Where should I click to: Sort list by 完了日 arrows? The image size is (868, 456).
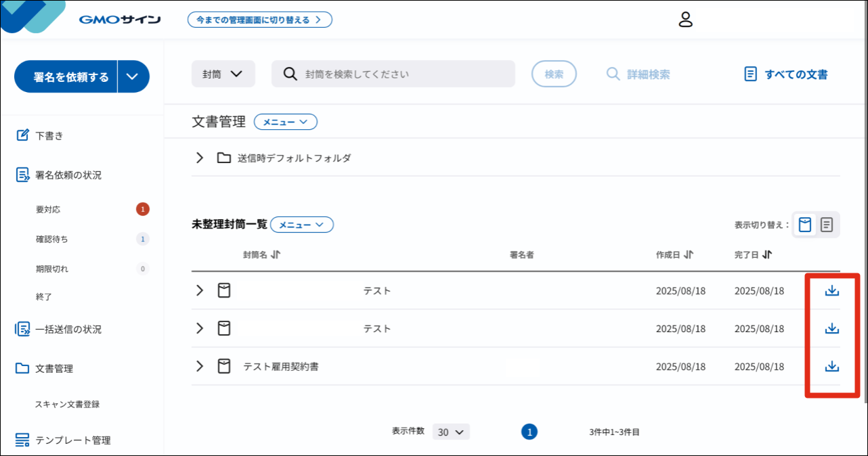point(766,255)
